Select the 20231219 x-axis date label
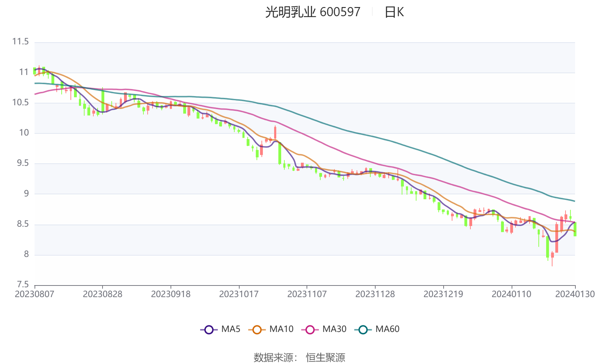Viewport: 599px width, 364px height. (x=443, y=294)
